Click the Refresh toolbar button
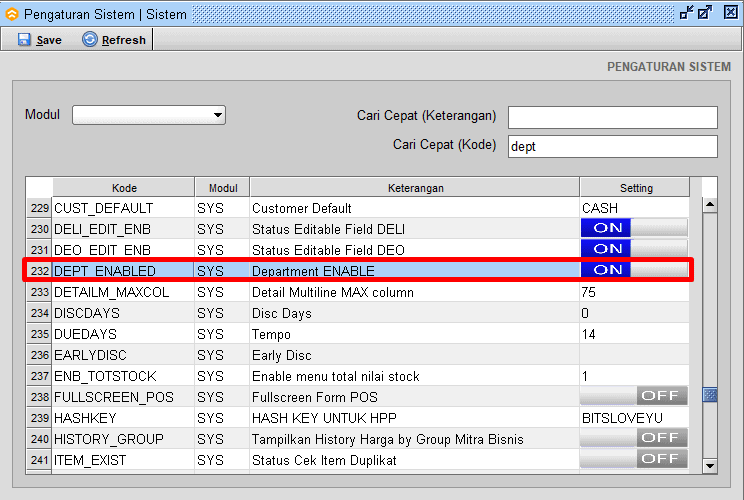Viewport: 744px width, 500px height. pos(114,40)
